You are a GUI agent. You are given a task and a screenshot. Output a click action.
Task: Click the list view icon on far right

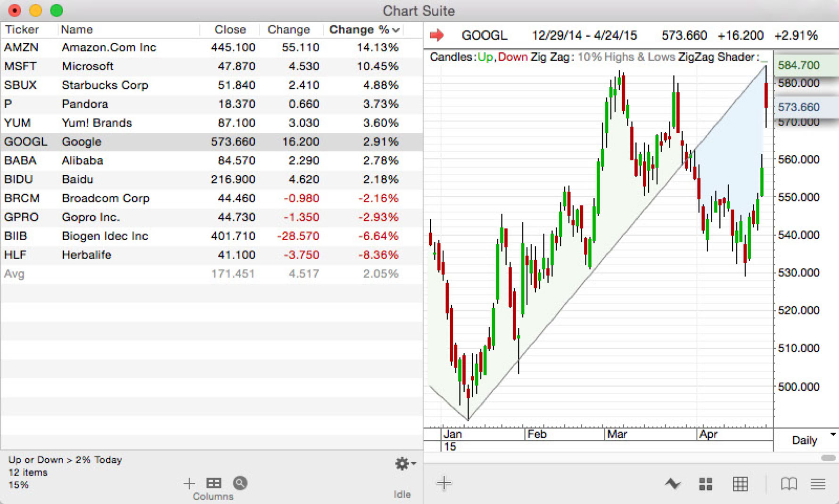tap(818, 483)
